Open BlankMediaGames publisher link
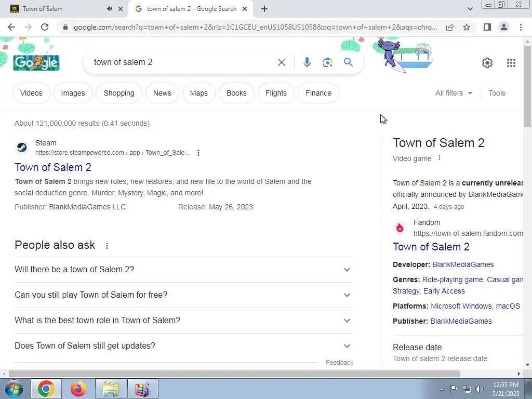532x399 pixels. (x=461, y=321)
